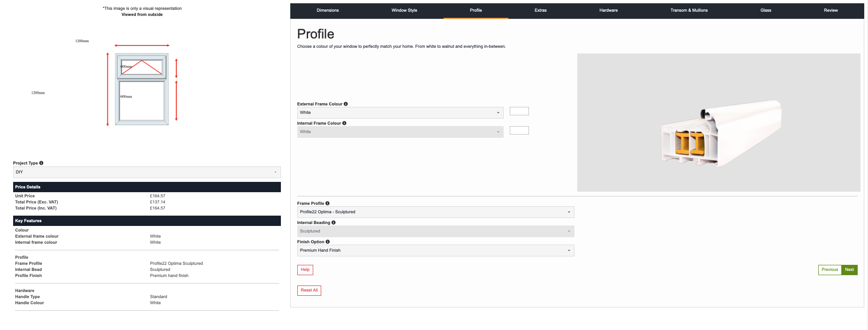
Task: Open the External Frame Colour dropdown
Action: 400,112
